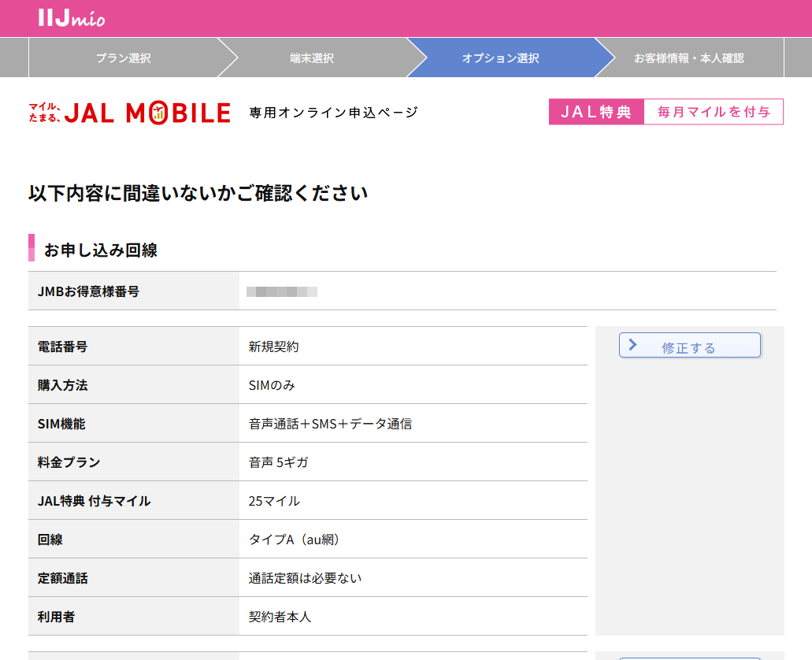Click the 修正する button
Screen dimensions: 812x660
pyautogui.click(x=689, y=344)
